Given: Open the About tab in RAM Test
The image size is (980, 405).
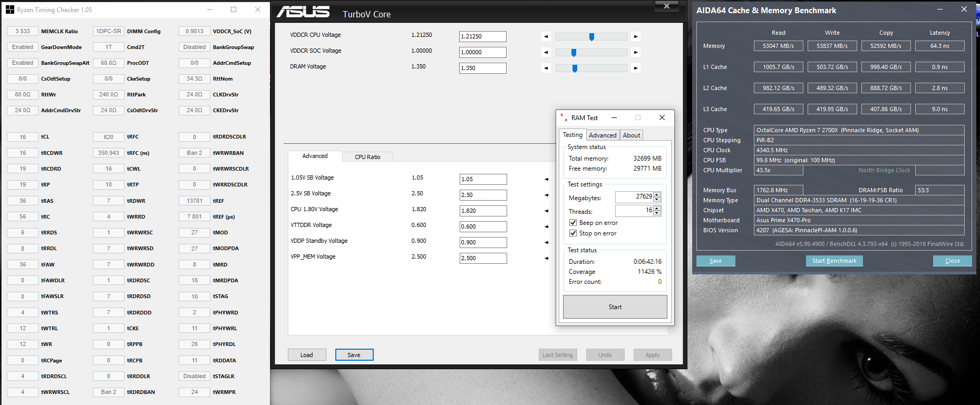Looking at the screenshot, I should [632, 135].
